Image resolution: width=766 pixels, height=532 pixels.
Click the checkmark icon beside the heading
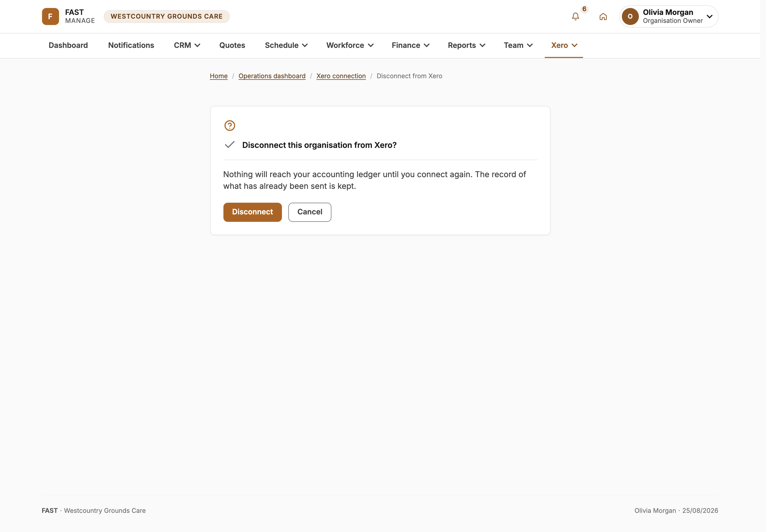point(230,145)
